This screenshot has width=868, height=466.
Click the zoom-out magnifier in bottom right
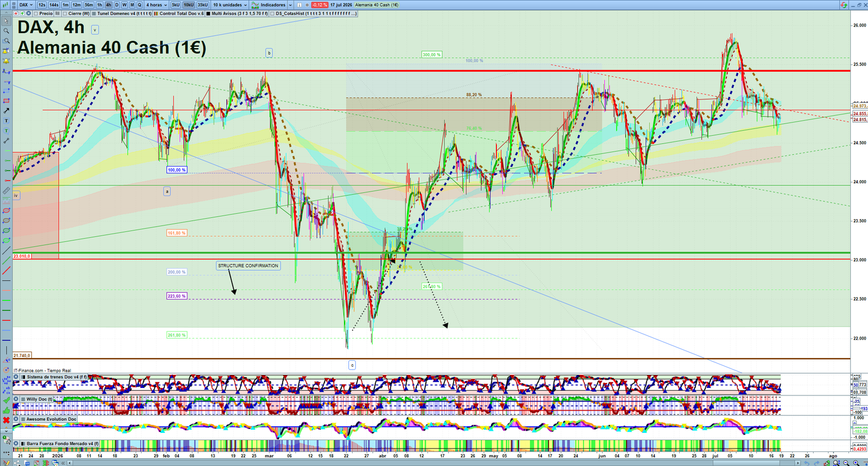pyautogui.click(x=846, y=463)
